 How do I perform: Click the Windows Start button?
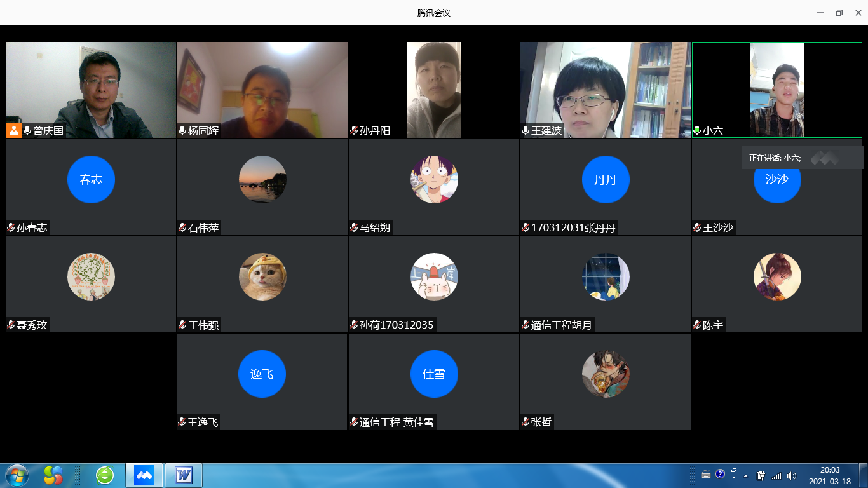point(17,475)
